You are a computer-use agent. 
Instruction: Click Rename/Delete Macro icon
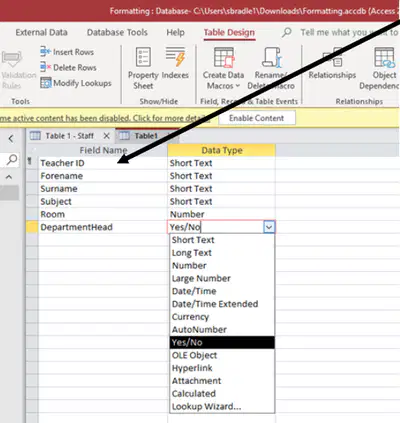pyautogui.click(x=272, y=57)
